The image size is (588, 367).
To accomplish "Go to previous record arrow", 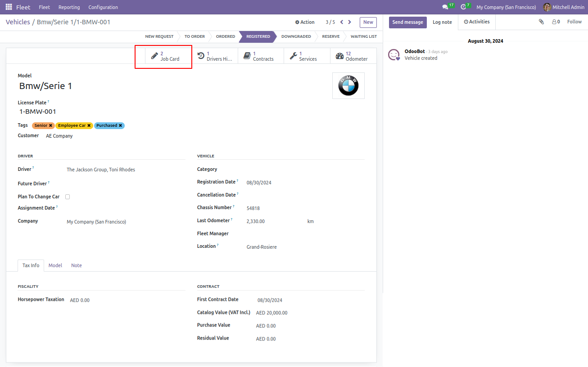I will pos(342,22).
